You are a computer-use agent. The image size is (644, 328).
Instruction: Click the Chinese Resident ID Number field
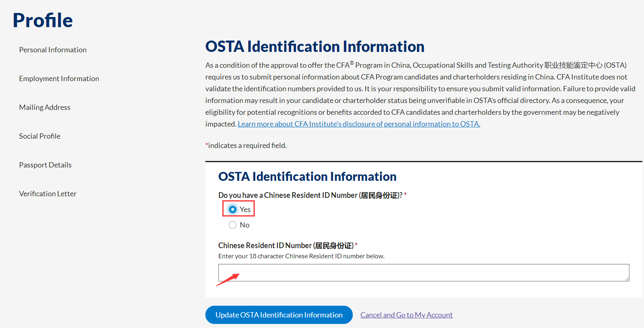(x=424, y=272)
